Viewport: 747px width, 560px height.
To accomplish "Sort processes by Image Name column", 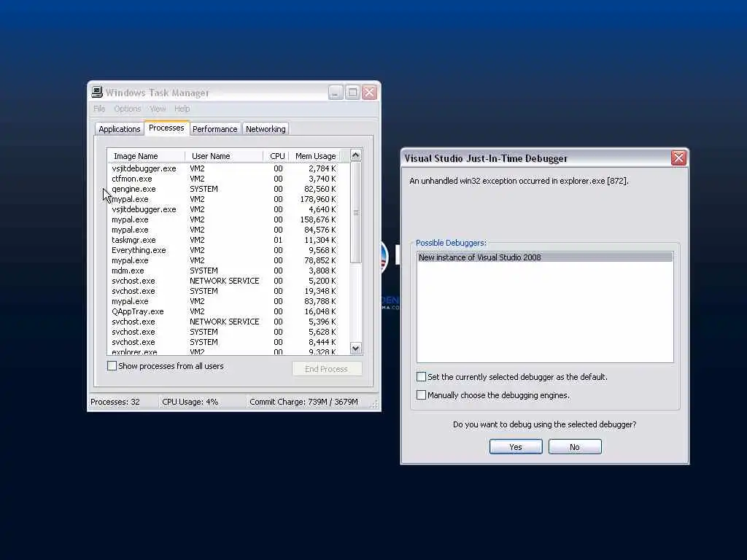I will (146, 156).
